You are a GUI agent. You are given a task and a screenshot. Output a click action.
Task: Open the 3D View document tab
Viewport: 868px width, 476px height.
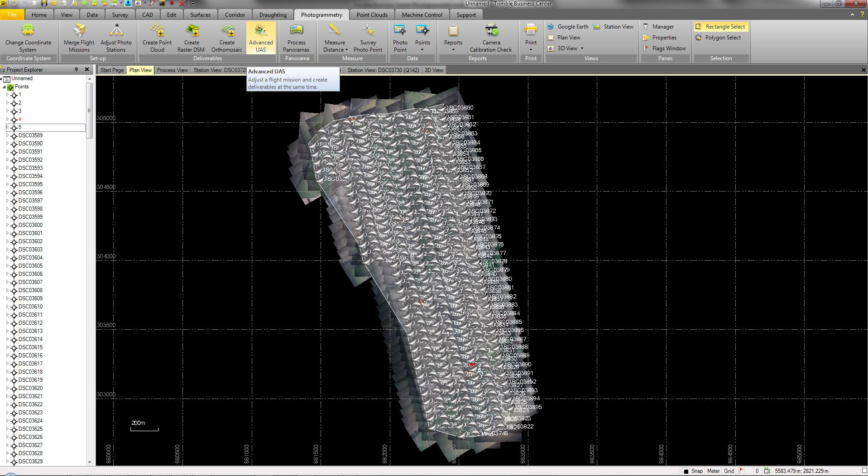pyautogui.click(x=434, y=70)
